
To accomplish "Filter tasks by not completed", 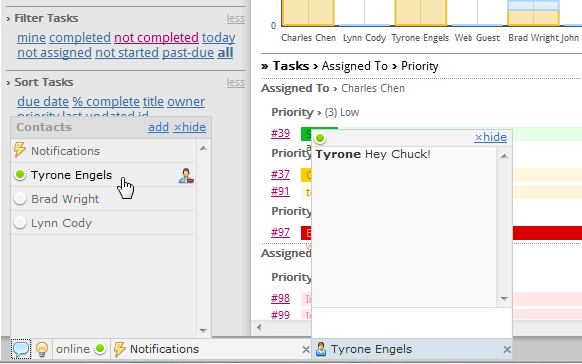I will (x=156, y=37).
